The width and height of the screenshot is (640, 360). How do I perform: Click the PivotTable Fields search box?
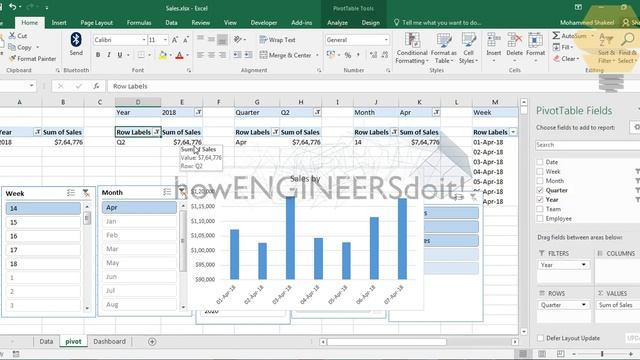tap(588, 145)
